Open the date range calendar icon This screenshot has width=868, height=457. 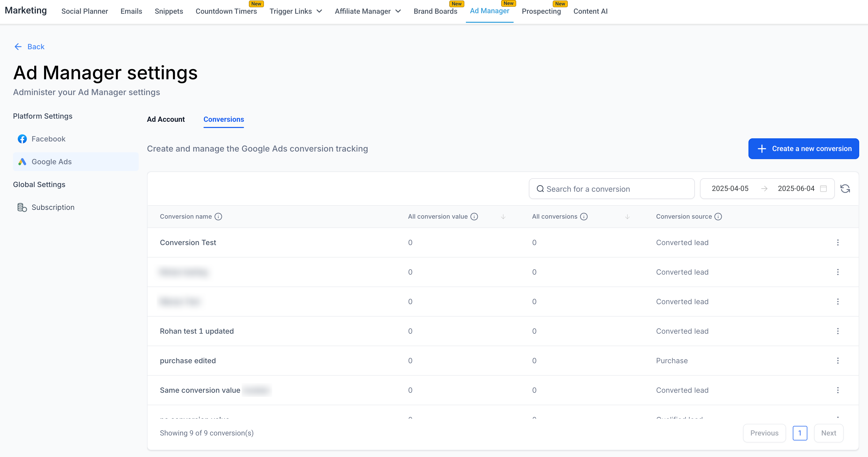[x=823, y=189]
